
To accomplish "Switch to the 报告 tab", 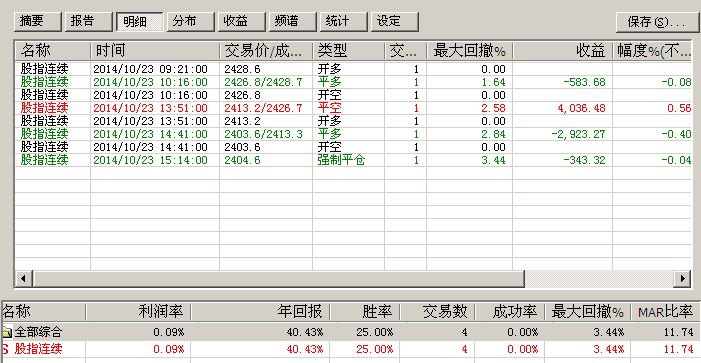I will click(89, 21).
